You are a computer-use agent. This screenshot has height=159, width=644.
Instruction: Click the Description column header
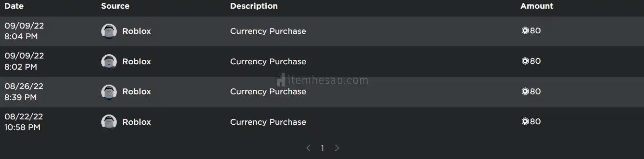(254, 6)
